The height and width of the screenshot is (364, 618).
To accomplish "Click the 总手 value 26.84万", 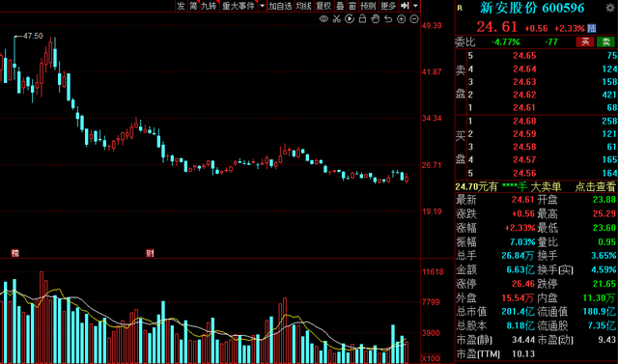I will coord(519,256).
